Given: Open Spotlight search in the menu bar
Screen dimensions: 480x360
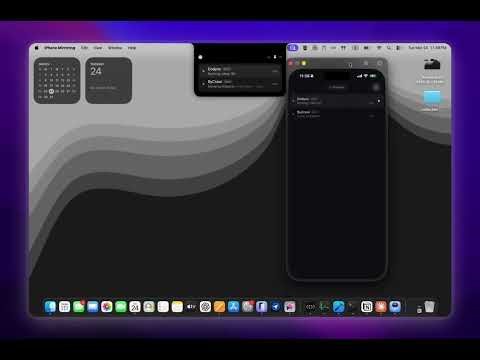Looking at the screenshot, I should (x=389, y=48).
